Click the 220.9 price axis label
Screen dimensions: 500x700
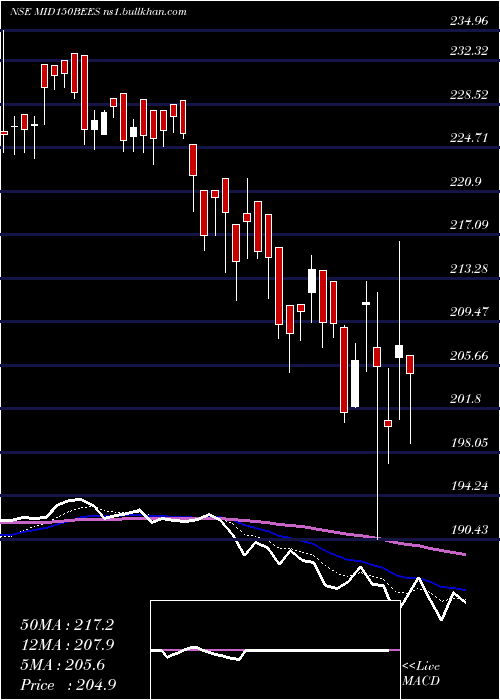[466, 182]
